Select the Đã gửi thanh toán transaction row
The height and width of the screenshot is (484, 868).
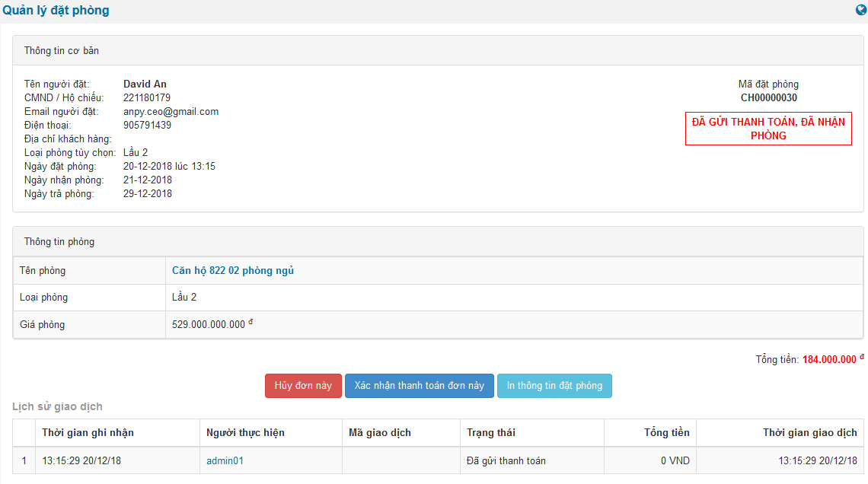click(506, 460)
